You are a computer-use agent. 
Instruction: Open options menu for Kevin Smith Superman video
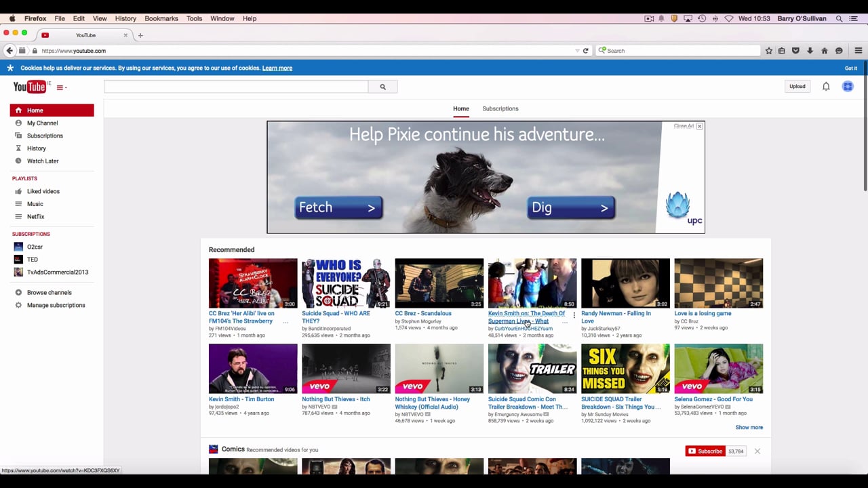574,316
